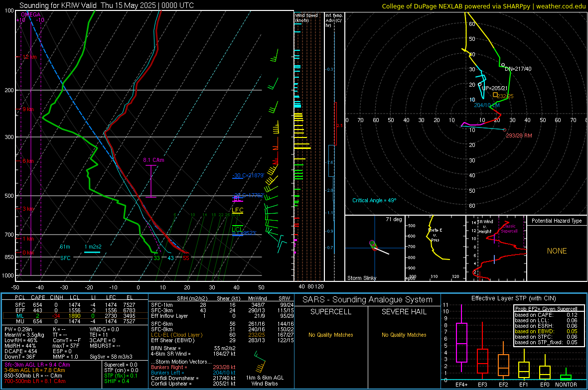Click the 'Inf. Temp. Adv.' panel header
The height and width of the screenshot is (390, 588).
[334, 20]
